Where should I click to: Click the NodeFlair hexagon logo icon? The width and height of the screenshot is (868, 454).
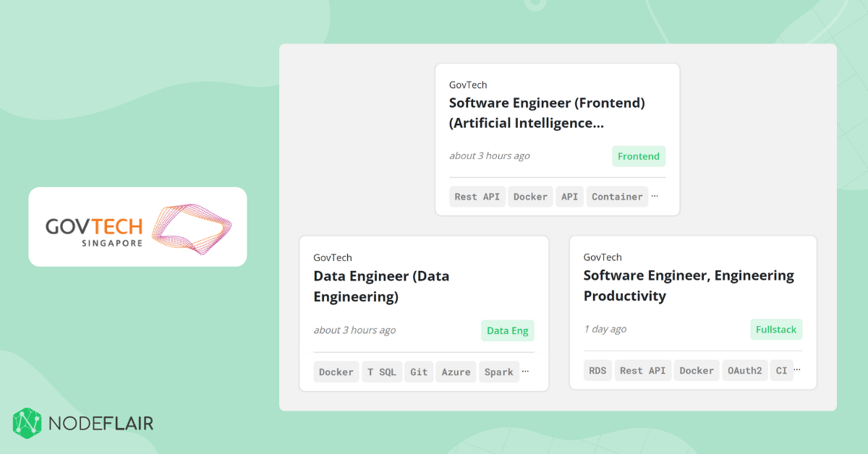point(28,423)
